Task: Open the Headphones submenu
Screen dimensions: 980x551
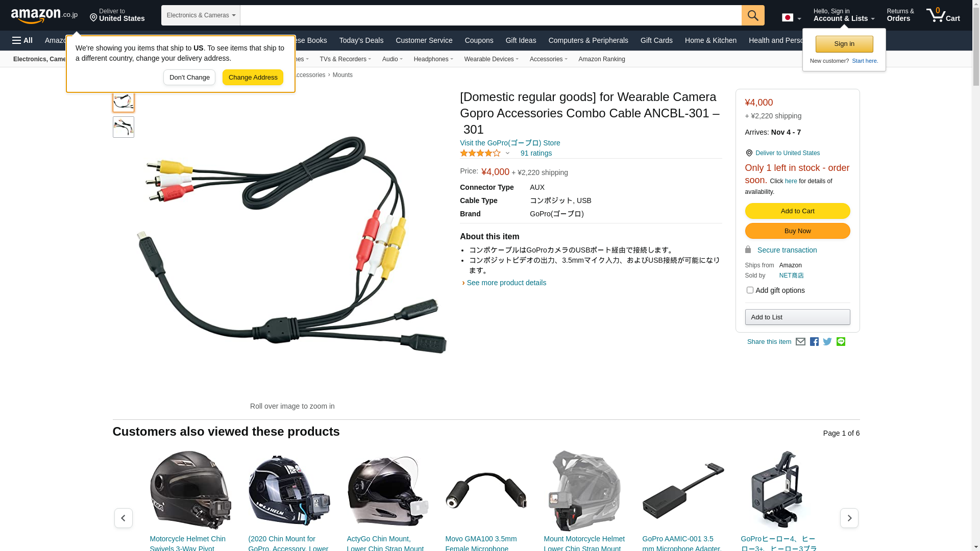Action: click(x=433, y=59)
